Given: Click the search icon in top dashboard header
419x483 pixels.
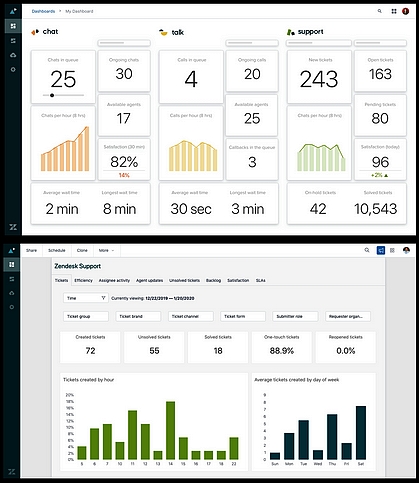Looking at the screenshot, I should tap(379, 11).
